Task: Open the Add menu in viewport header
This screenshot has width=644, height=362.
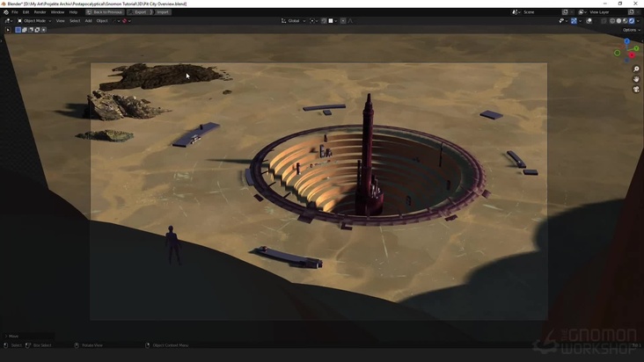Action: (x=88, y=20)
